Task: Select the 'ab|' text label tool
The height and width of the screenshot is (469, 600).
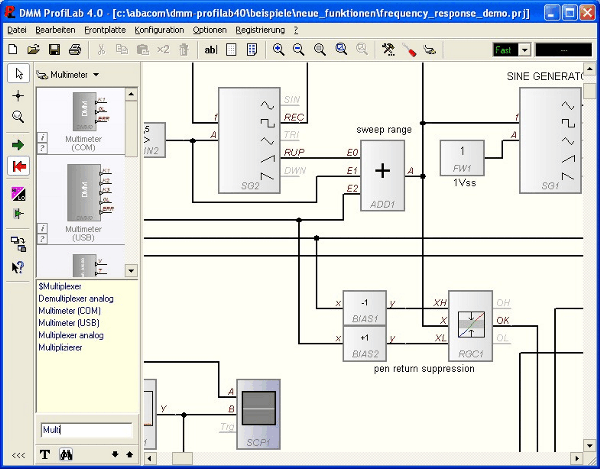Action: pyautogui.click(x=211, y=50)
